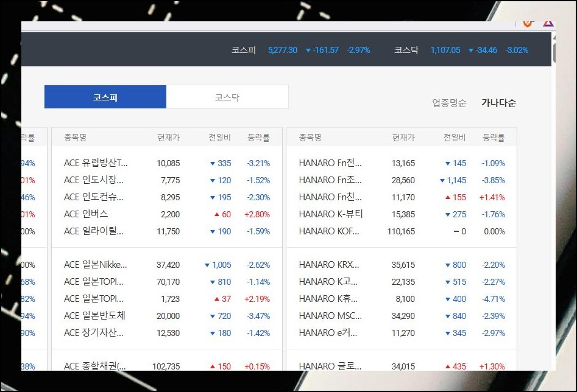Image resolution: width=577 pixels, height=392 pixels.
Task: Click price 37,420 of ACE 일본Nikke
Action: [168, 265]
